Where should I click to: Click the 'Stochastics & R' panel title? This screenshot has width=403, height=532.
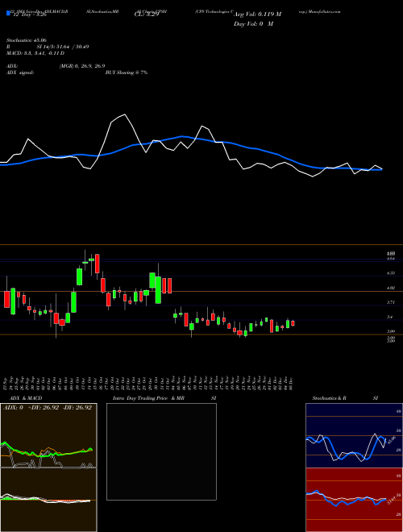pyautogui.click(x=329, y=398)
